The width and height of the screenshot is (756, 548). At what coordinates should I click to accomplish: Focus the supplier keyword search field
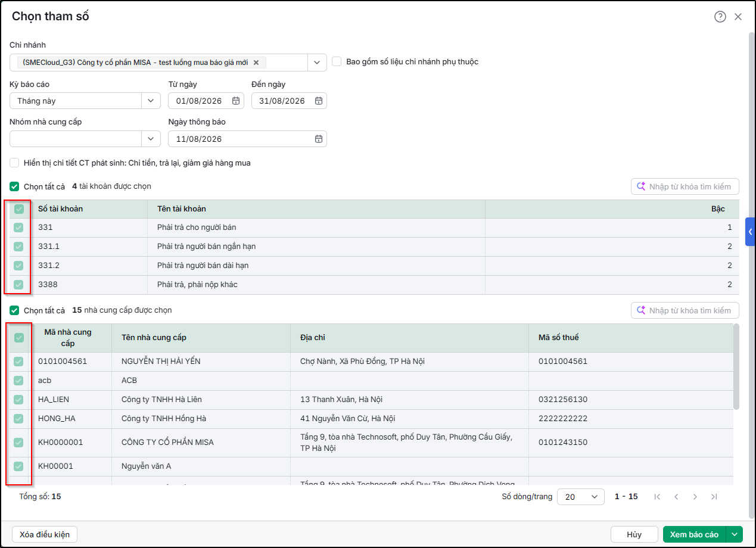[685, 310]
